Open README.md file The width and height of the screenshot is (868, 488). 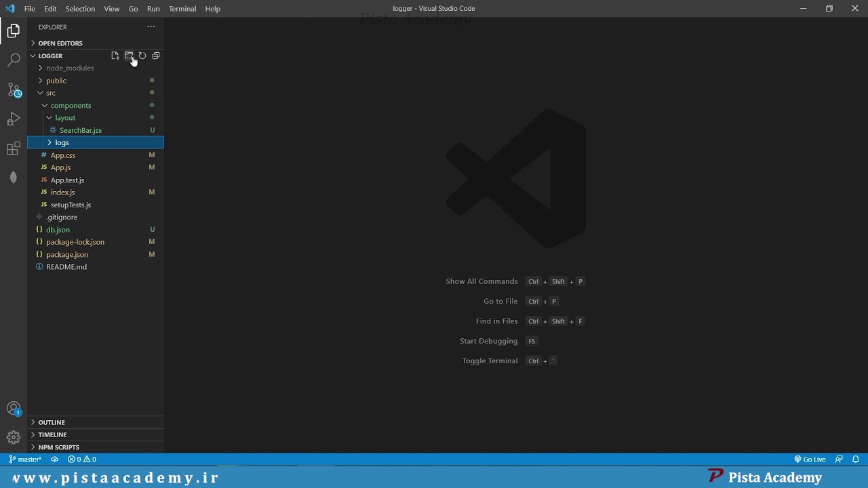tap(96, 267)
